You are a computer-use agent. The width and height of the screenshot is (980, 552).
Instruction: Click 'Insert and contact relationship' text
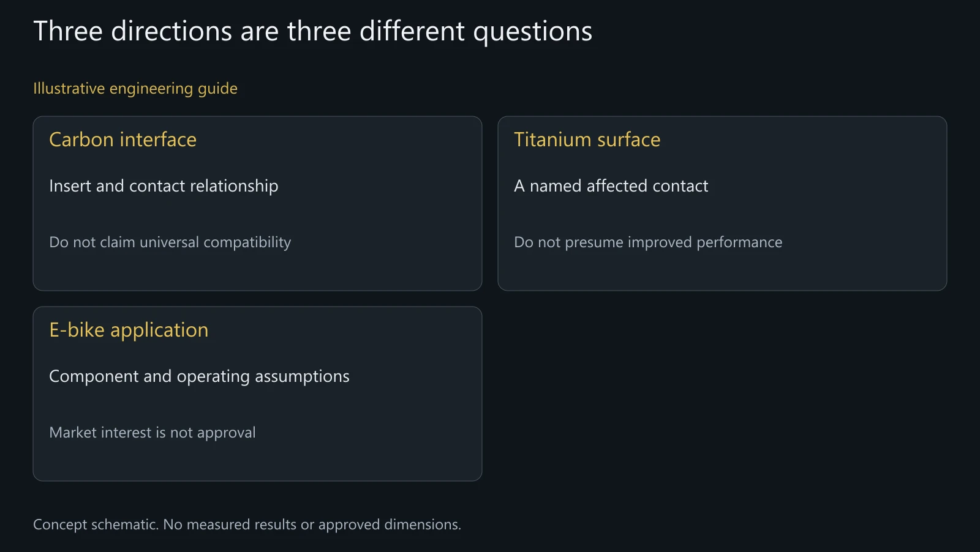coord(164,186)
